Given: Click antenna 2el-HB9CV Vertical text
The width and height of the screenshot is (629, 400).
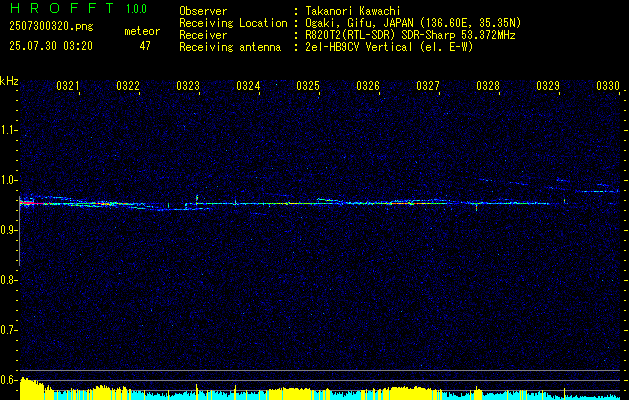Looking at the screenshot, I should coord(389,47).
